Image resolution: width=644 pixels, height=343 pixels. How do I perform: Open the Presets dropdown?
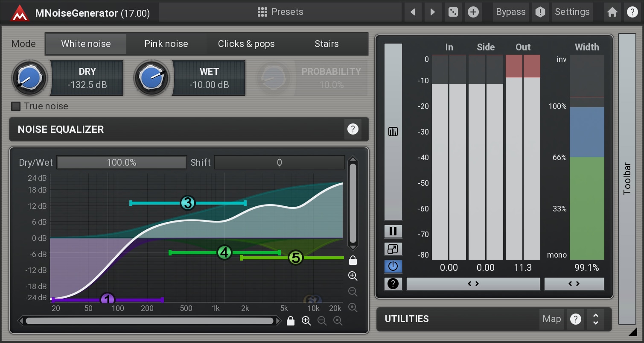pos(280,12)
